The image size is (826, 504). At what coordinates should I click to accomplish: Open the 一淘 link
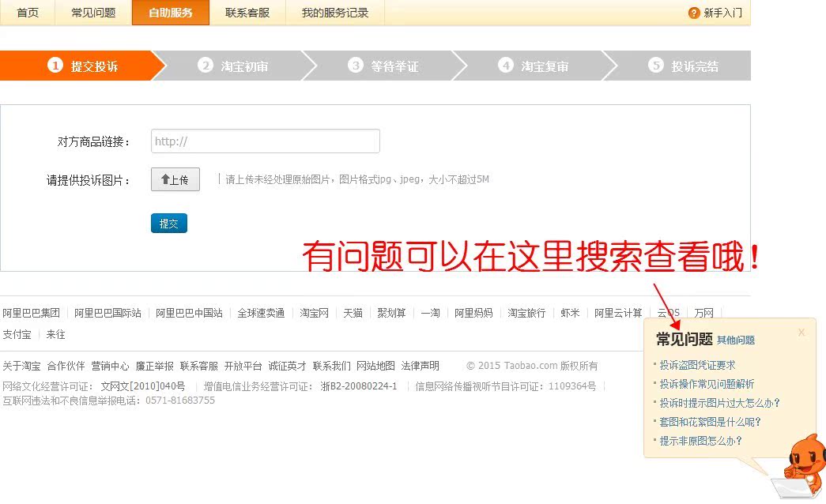coord(430,313)
